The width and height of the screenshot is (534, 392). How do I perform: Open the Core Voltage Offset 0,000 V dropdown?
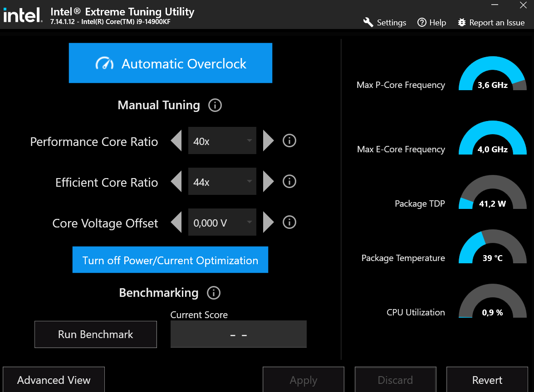click(222, 222)
